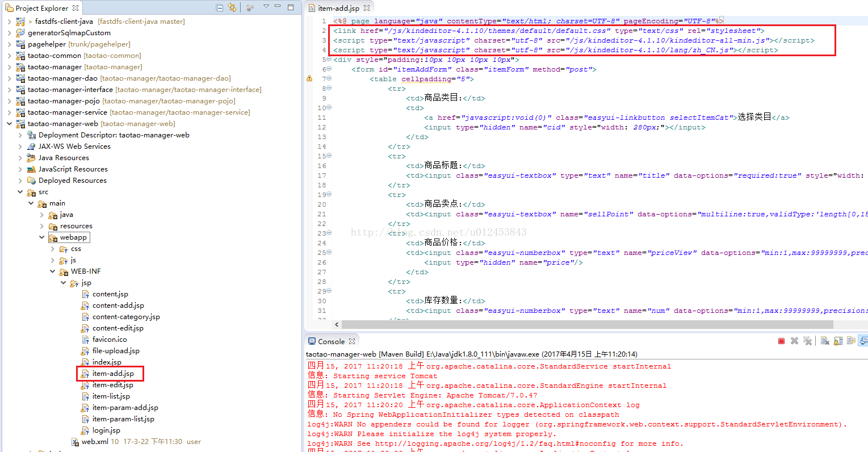
Task: Collapse all in Project Explorer
Action: point(220,7)
